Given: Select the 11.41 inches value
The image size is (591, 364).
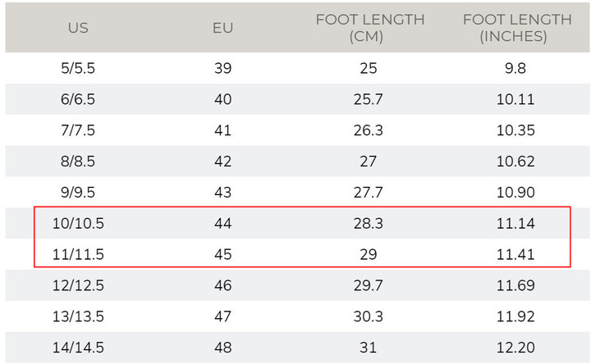Looking at the screenshot, I should (x=515, y=254).
